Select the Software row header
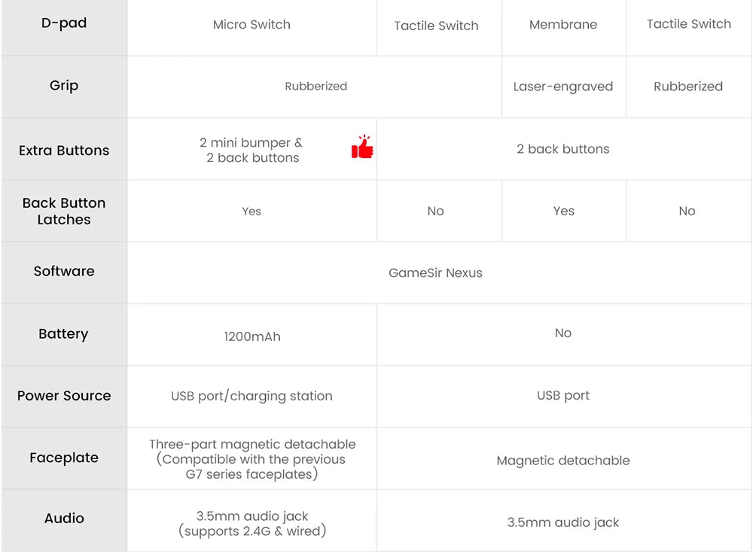Screen dimensions: 753x560 (64, 272)
